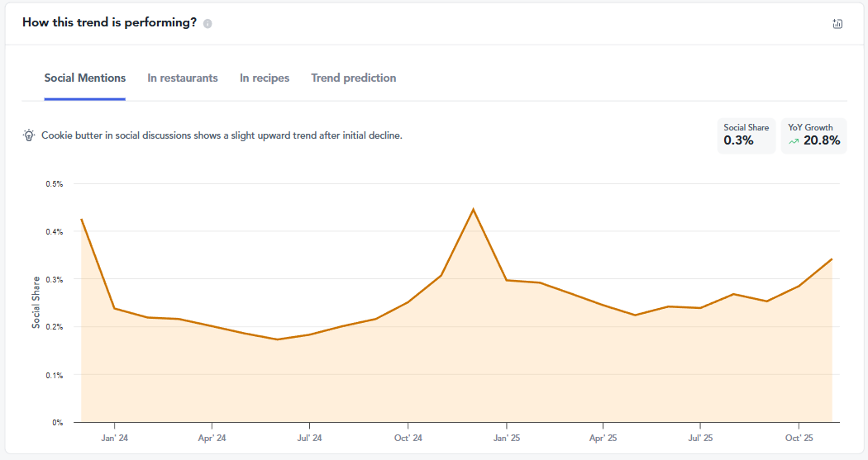Click the first data point at chart's left
This screenshot has width=868, height=460.
click(x=81, y=220)
